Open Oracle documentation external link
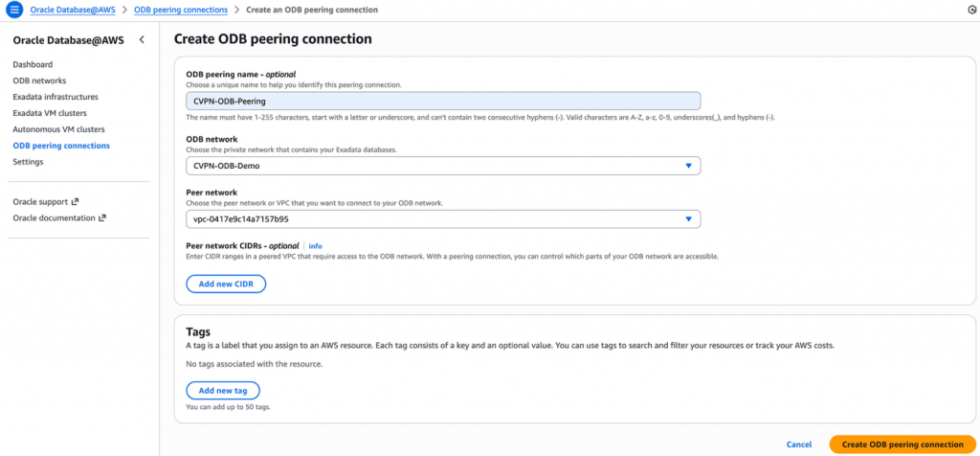This screenshot has width=980, height=456. pos(59,217)
